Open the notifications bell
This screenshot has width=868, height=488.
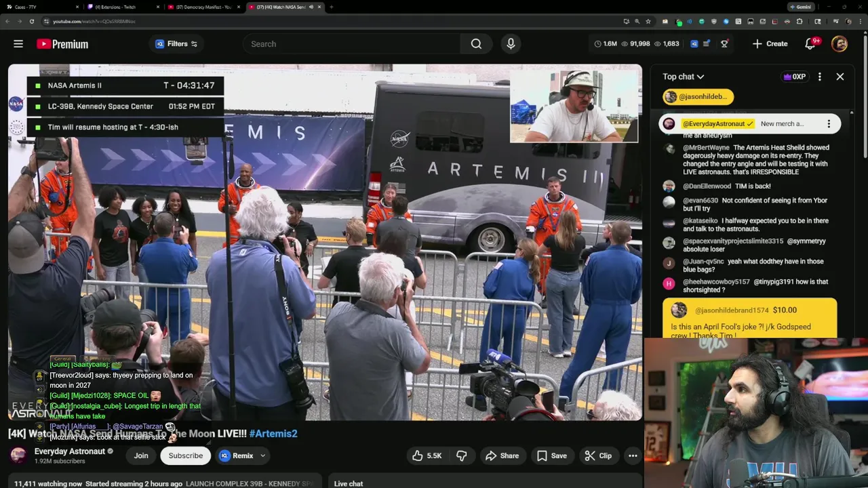click(x=810, y=44)
